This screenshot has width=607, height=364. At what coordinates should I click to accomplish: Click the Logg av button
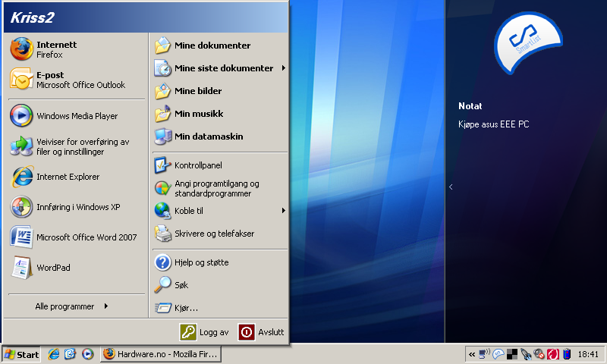tap(204, 332)
